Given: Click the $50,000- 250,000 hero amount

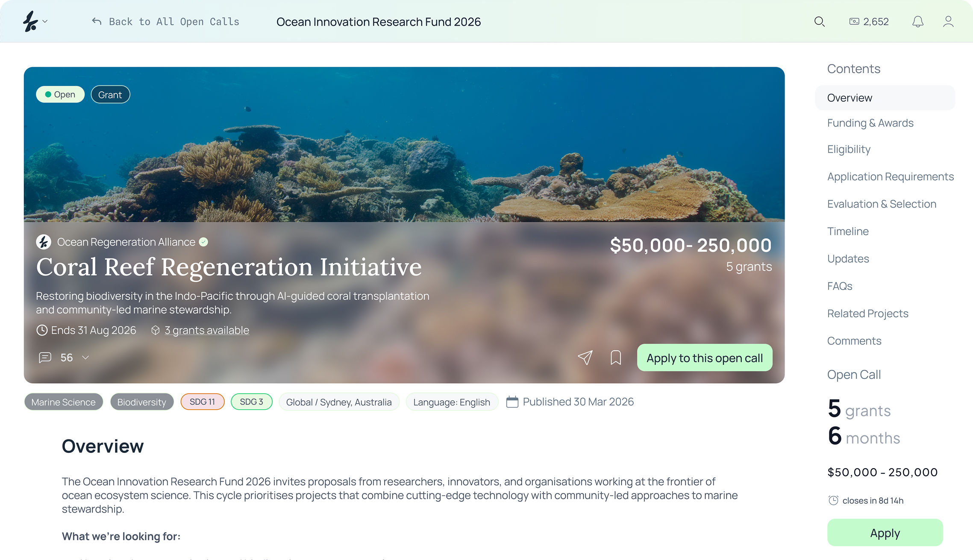Looking at the screenshot, I should 691,245.
